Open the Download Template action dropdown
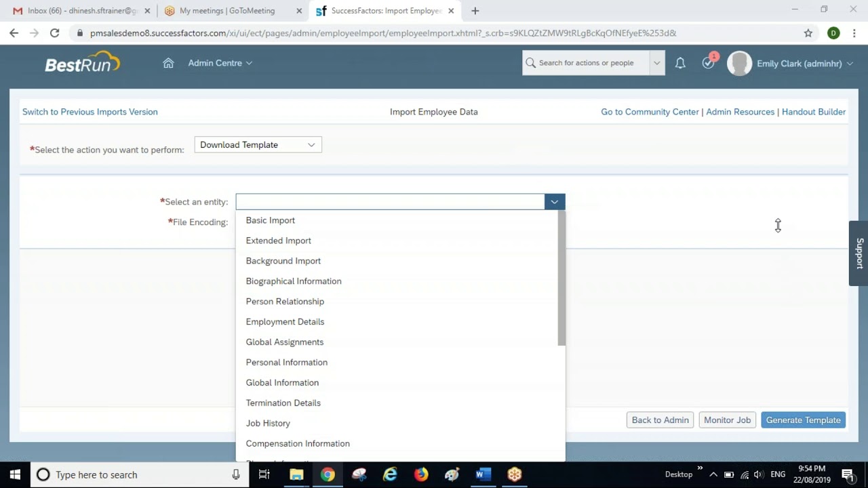Screen dimensions: 868x488 point(258,144)
